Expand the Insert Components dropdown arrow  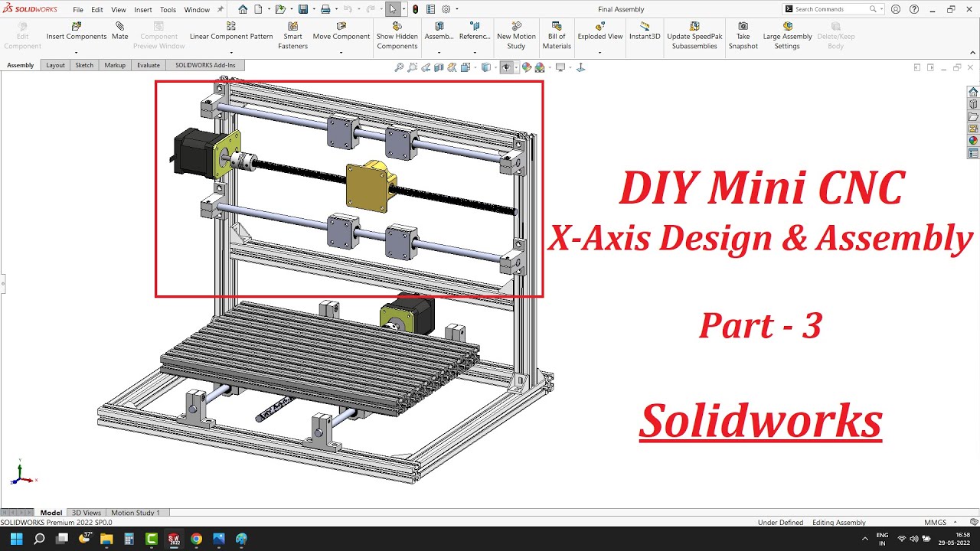pyautogui.click(x=77, y=53)
